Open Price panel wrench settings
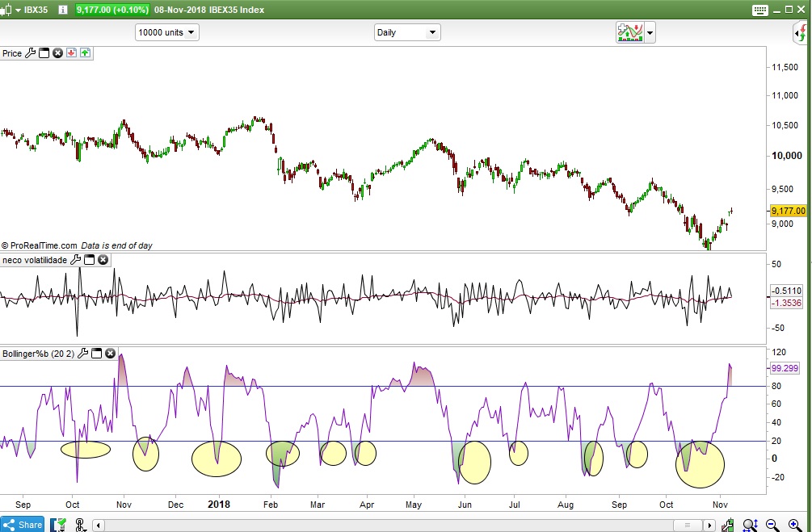 (x=31, y=52)
